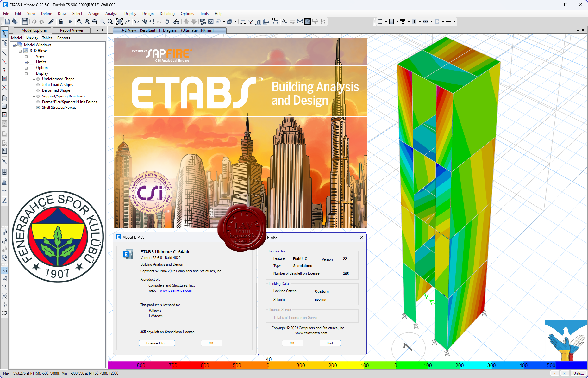This screenshot has width=588, height=378.
Task: Set the view to 3-d
Action: click(137, 22)
